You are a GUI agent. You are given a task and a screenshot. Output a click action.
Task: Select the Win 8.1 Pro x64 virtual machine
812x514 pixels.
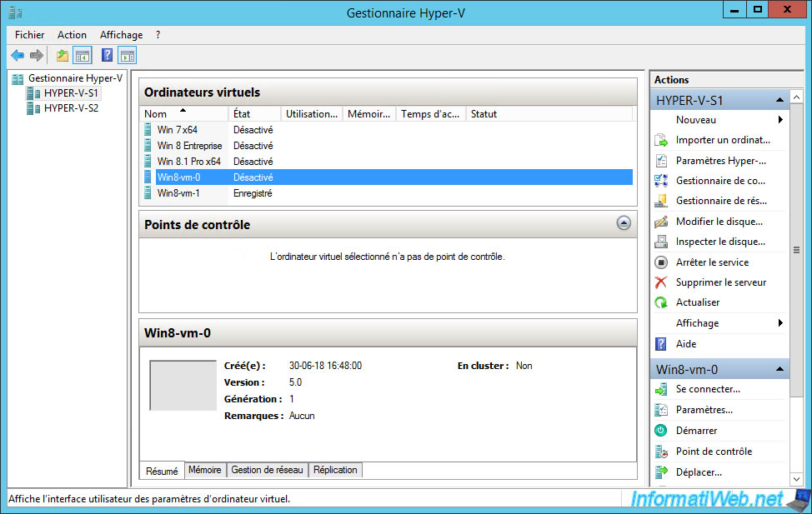point(188,162)
